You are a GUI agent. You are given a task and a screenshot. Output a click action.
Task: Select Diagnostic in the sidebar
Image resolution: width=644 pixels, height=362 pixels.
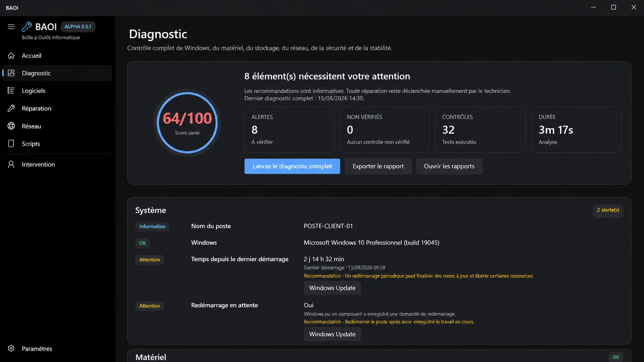[x=57, y=73]
